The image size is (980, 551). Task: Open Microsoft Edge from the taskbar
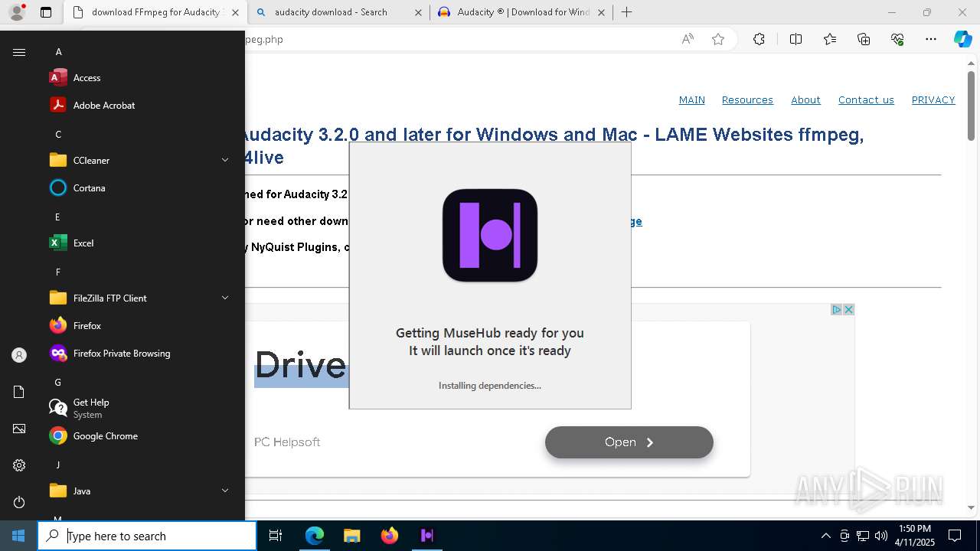[315, 536]
